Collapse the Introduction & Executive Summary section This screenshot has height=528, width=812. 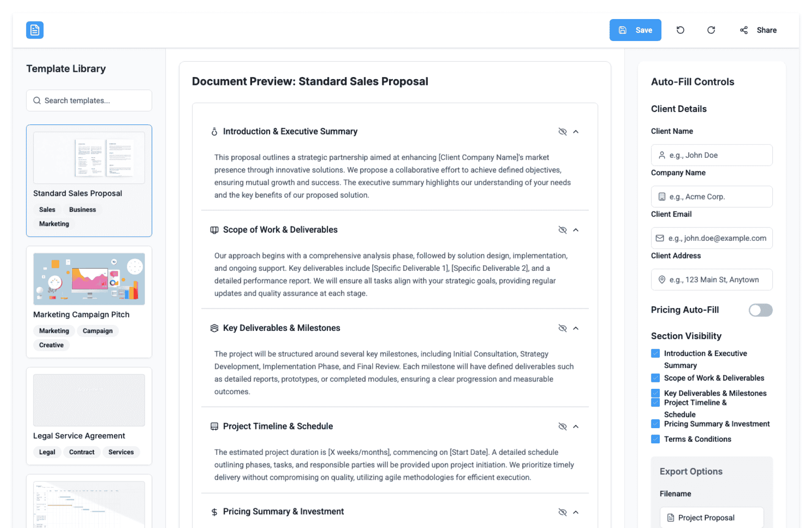(576, 132)
